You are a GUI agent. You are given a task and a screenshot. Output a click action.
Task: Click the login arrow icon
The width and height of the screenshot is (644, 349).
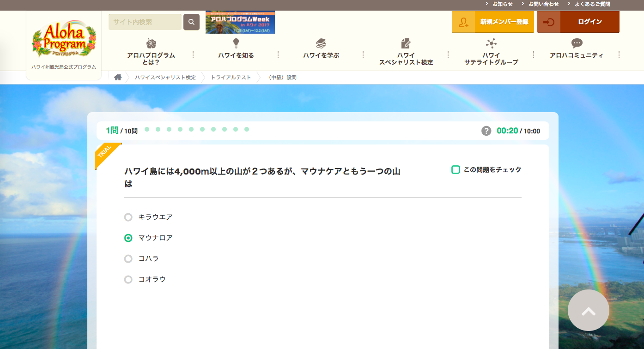549,22
